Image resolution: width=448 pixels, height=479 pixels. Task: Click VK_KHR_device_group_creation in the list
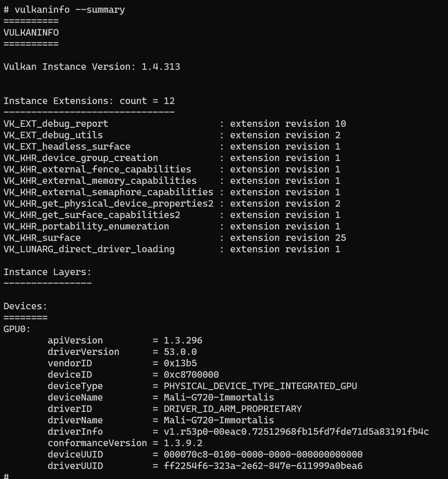pyautogui.click(x=80, y=158)
